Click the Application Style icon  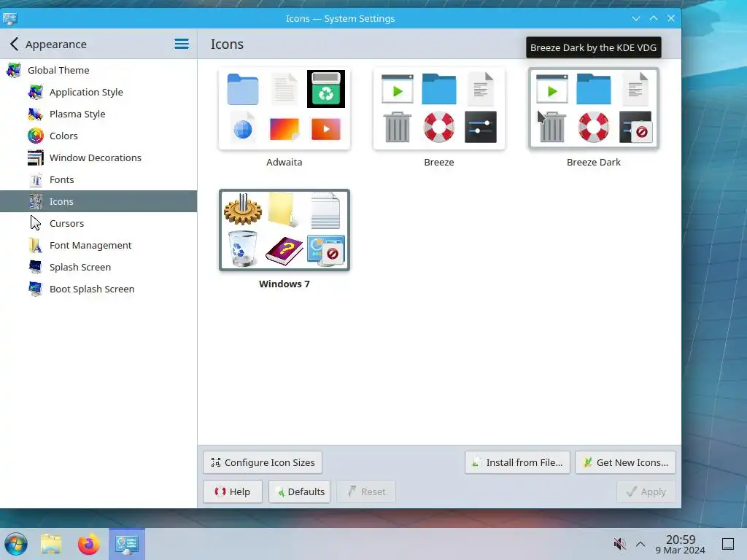[x=35, y=92]
